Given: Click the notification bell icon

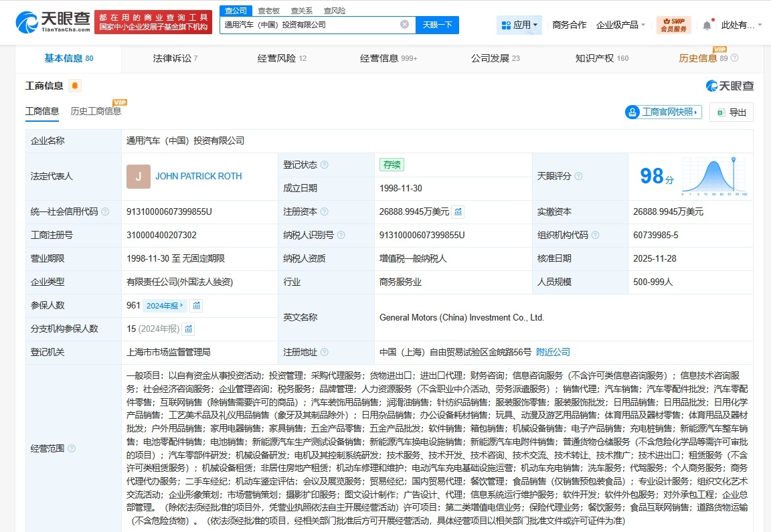Looking at the screenshot, I should 706,25.
